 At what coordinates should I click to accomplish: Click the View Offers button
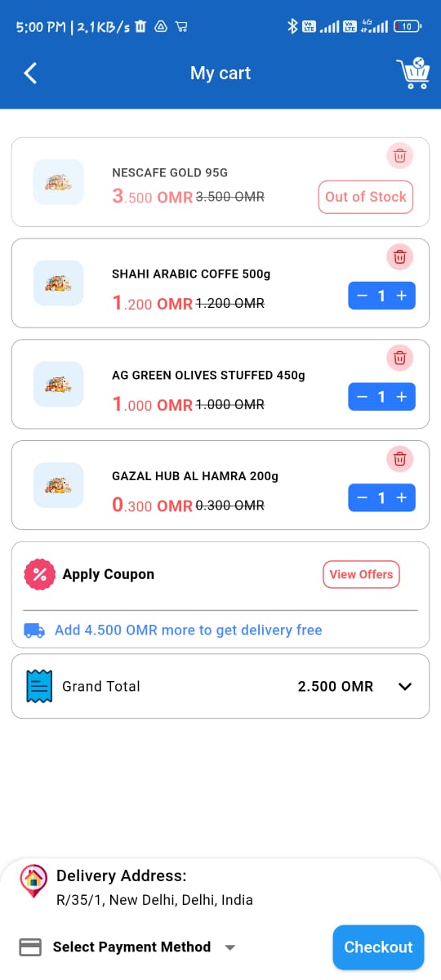point(361,574)
